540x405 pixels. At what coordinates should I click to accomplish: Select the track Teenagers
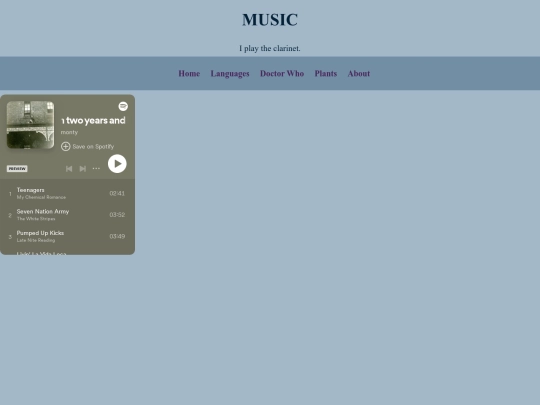[x=30, y=190]
